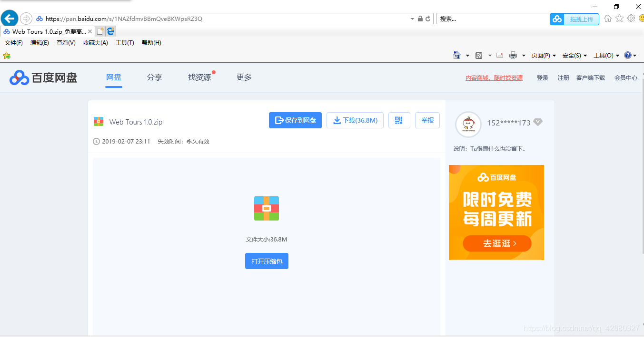
Task: Select the 找资源 navigation tab
Action: pyautogui.click(x=199, y=77)
